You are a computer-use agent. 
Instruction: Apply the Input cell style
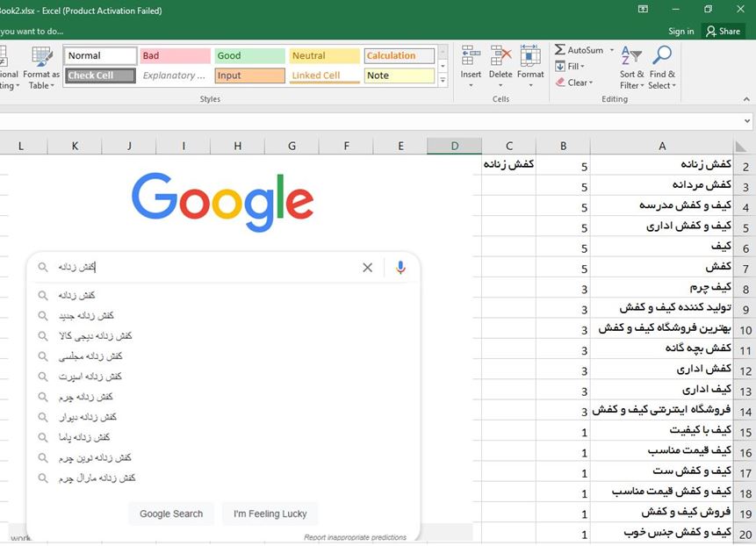tap(249, 75)
